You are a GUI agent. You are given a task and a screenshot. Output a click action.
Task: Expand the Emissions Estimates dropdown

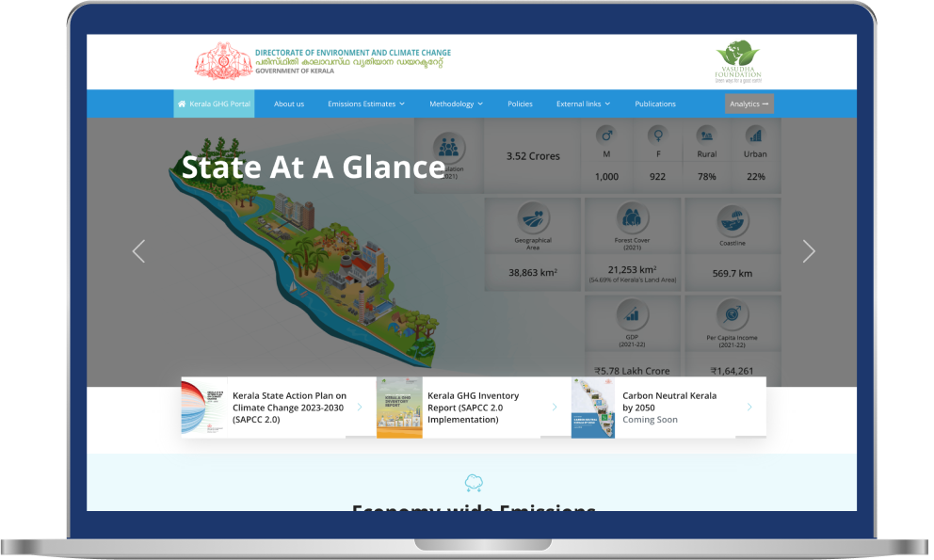(365, 104)
